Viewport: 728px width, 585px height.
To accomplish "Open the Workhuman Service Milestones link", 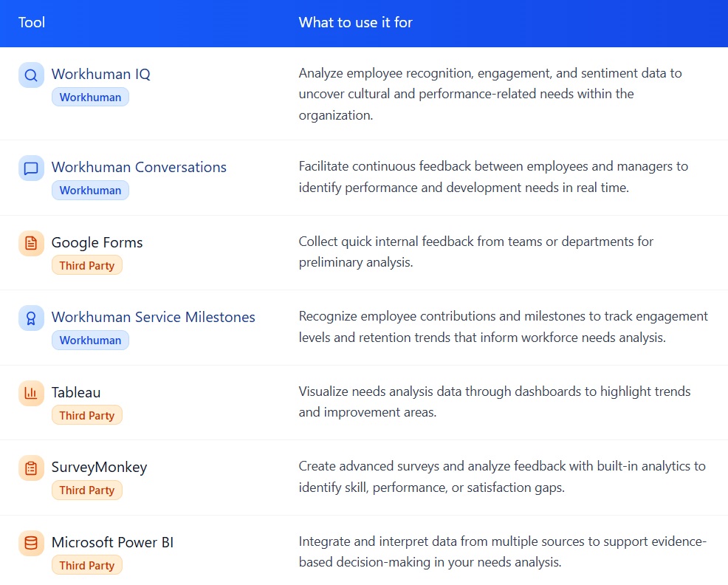I will 154,317.
